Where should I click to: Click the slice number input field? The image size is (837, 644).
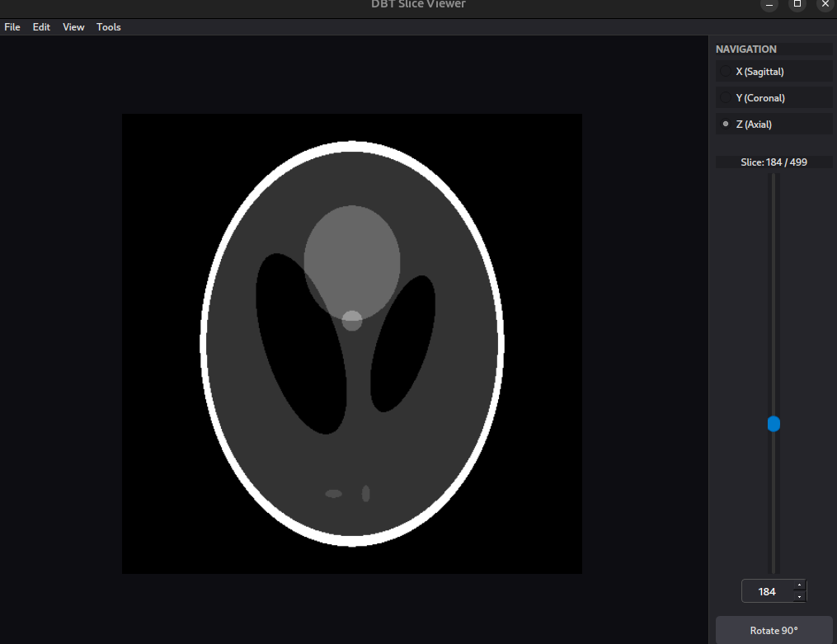(x=766, y=591)
